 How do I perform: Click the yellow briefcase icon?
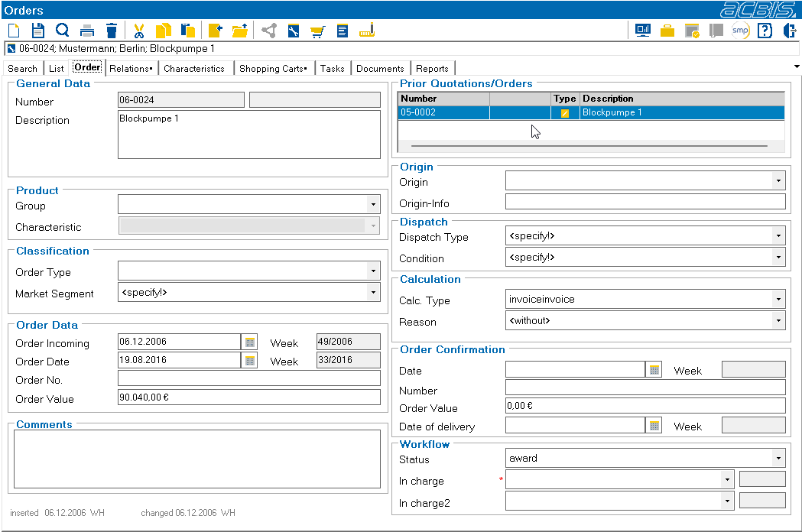click(x=667, y=31)
